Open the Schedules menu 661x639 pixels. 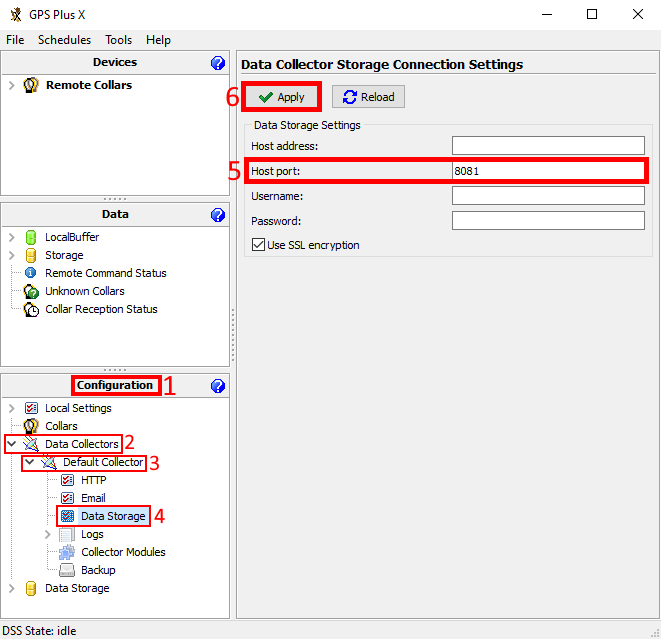(x=64, y=40)
